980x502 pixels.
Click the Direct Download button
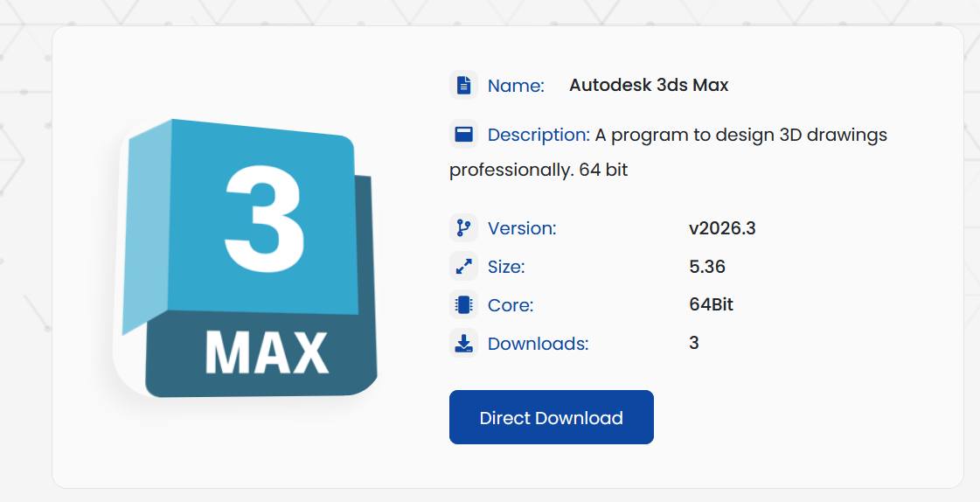(x=552, y=417)
